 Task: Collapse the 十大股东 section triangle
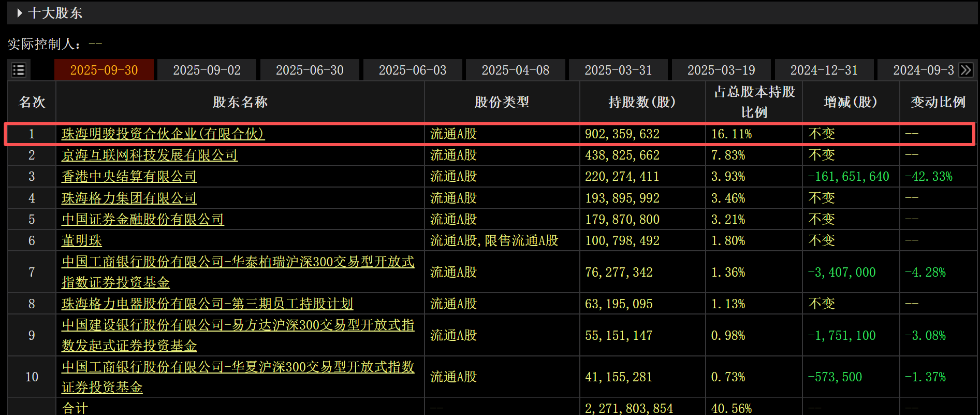tap(20, 13)
